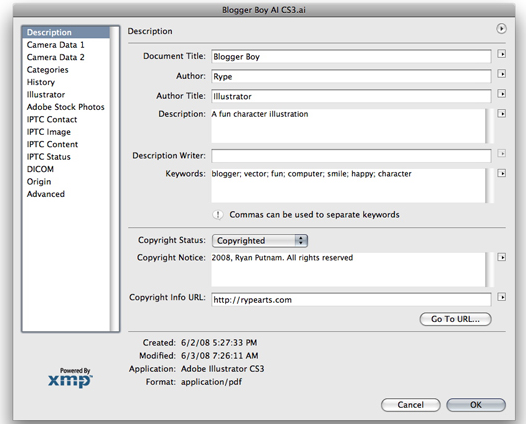Click the Copyright Notice text area
The height and width of the screenshot is (424, 526).
point(348,269)
